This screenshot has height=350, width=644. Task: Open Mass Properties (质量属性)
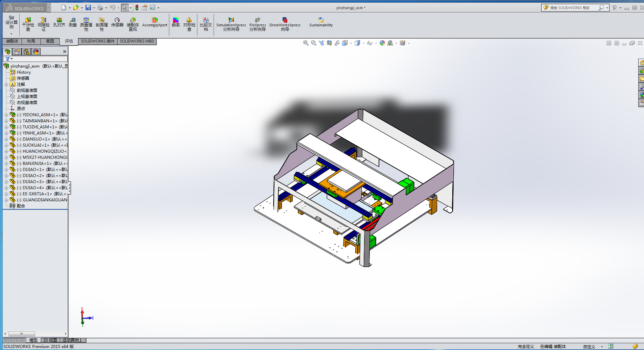tap(86, 24)
